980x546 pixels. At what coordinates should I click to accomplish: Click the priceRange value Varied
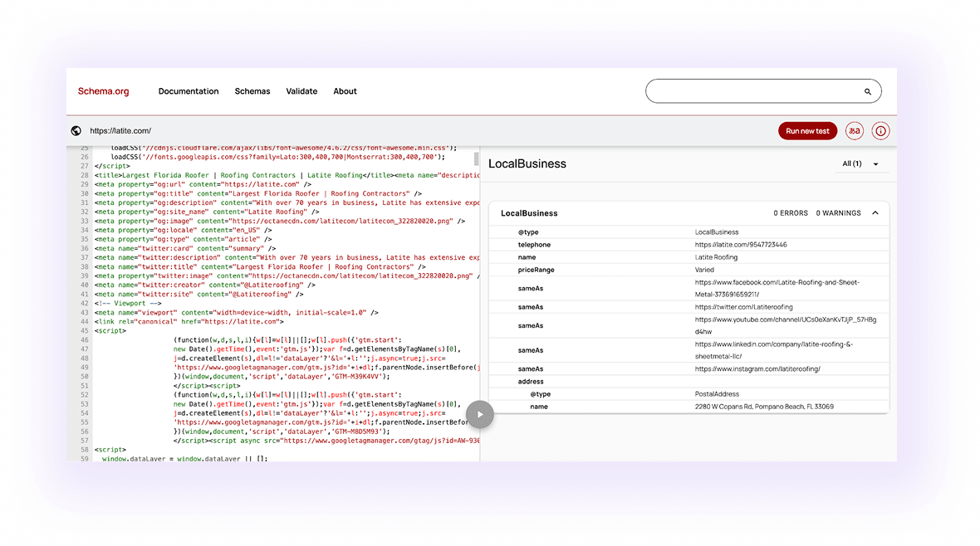[703, 270]
